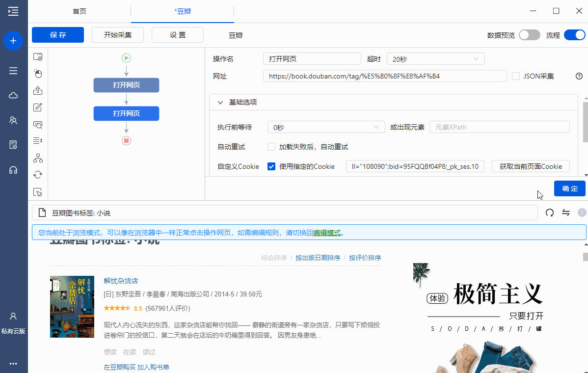Click the 网址 URL input field
The image size is (588, 373).
pos(385,76)
